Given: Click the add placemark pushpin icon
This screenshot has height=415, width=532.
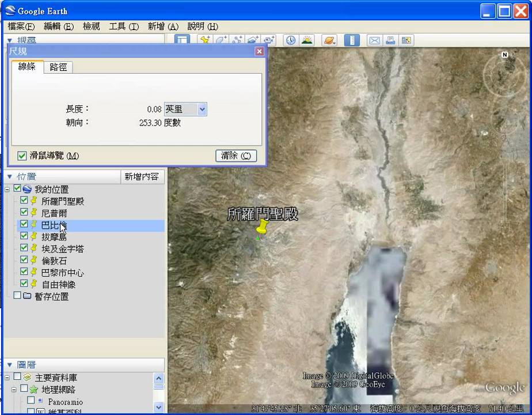Looking at the screenshot, I should (204, 40).
